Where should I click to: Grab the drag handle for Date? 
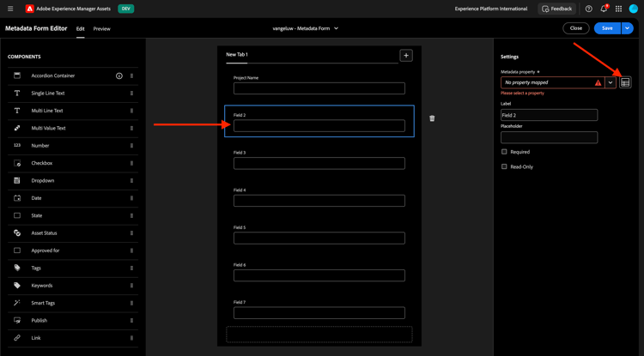click(131, 198)
